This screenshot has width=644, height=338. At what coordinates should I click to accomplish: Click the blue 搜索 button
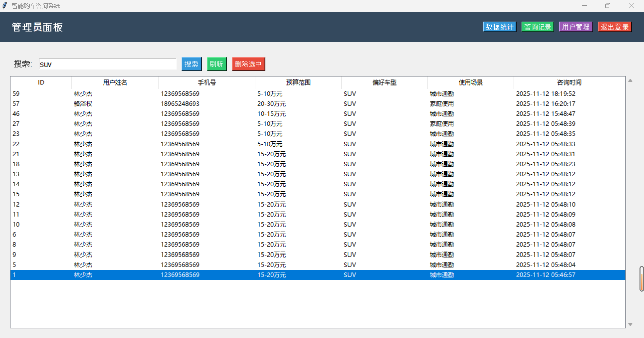[192, 64]
